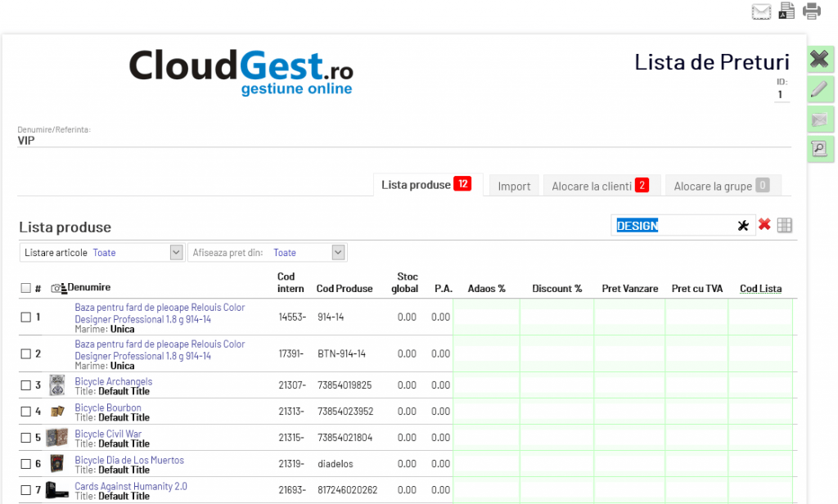
Task: Click the DESIGN search input field
Action: click(674, 226)
